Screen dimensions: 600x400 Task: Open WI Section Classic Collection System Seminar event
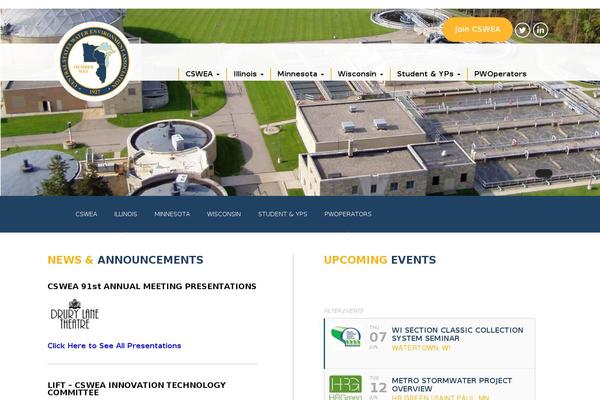457,334
